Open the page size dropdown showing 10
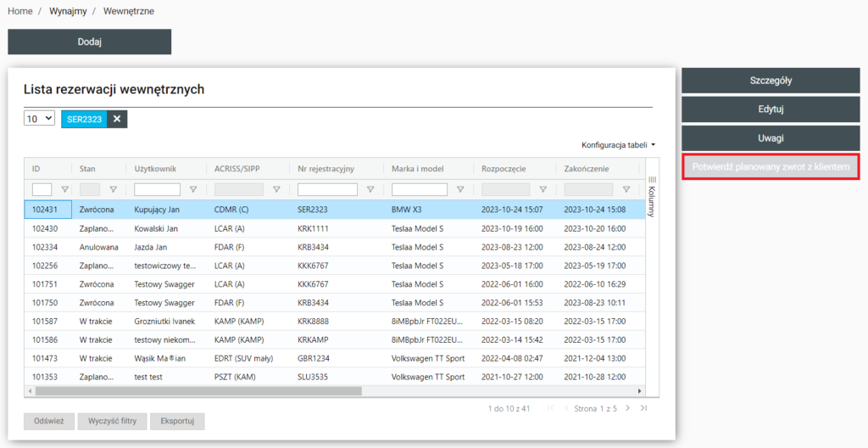This screenshot has width=868, height=448. pyautogui.click(x=39, y=119)
